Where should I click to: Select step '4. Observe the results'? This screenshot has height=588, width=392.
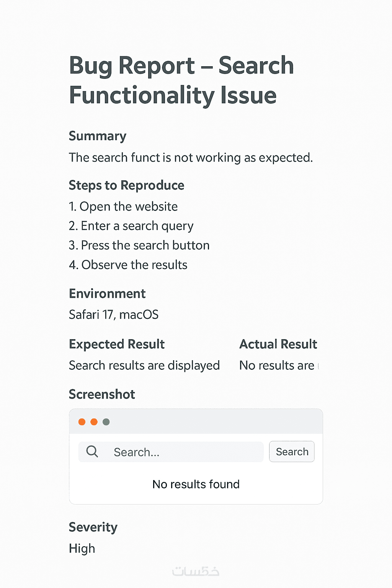(x=128, y=265)
